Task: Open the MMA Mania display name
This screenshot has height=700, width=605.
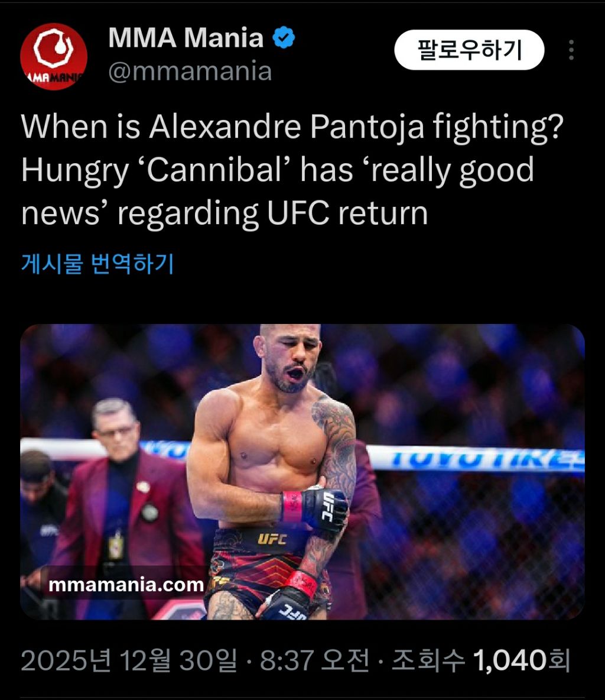Action: click(186, 37)
